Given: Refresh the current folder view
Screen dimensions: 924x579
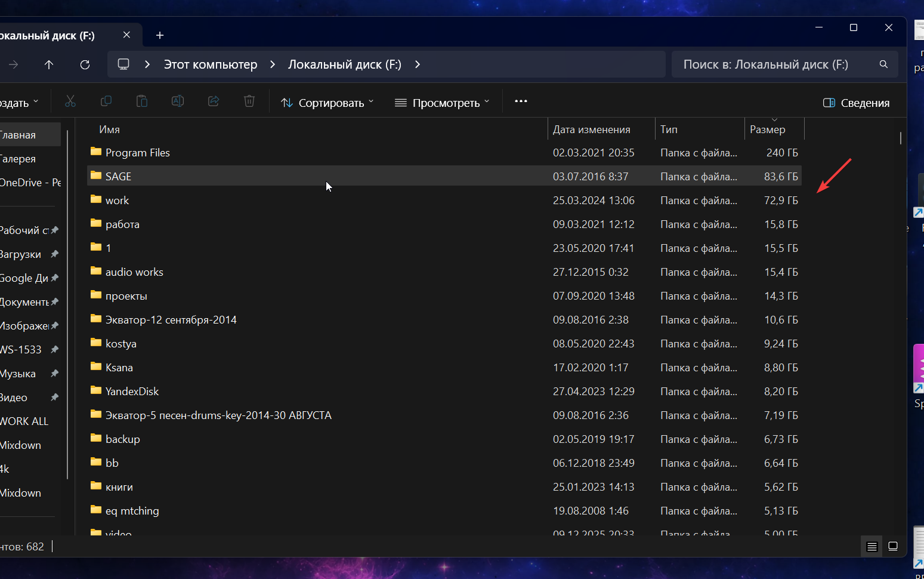Looking at the screenshot, I should pos(85,64).
